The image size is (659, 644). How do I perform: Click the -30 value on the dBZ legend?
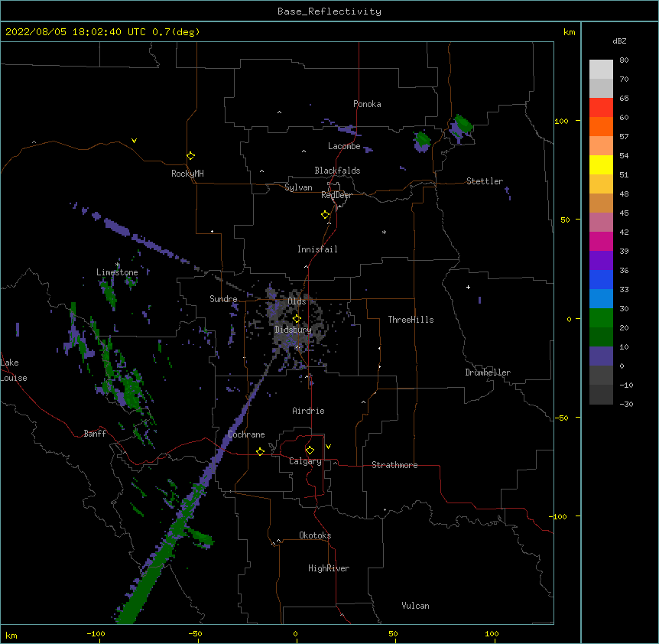pos(626,404)
